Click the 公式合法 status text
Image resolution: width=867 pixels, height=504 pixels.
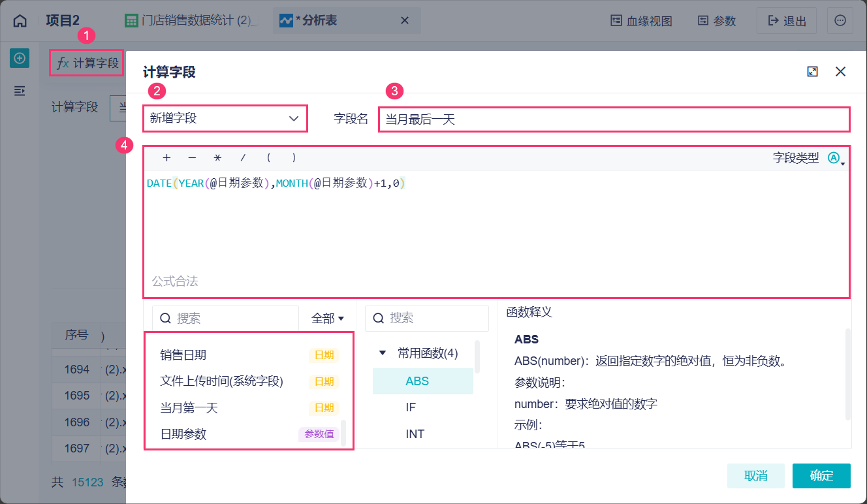pos(175,281)
